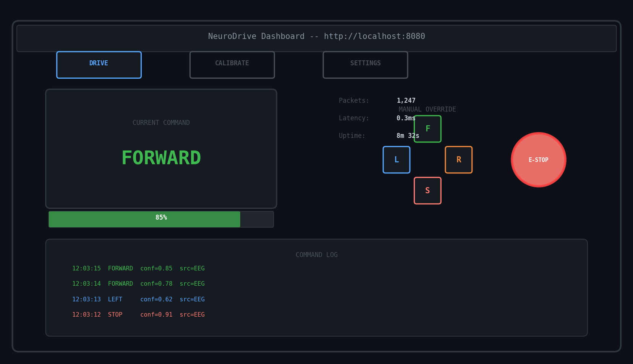Image resolution: width=633 pixels, height=364 pixels.
Task: Toggle left steering via the L pad
Action: pos(396,160)
